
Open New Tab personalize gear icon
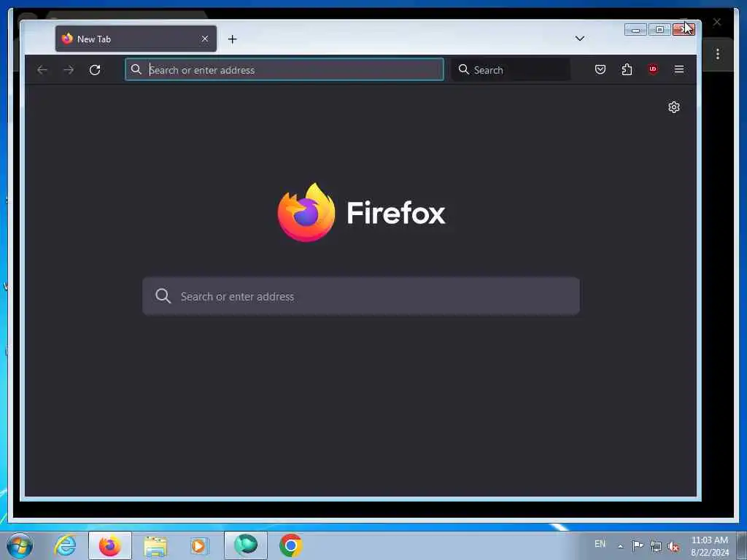click(673, 107)
